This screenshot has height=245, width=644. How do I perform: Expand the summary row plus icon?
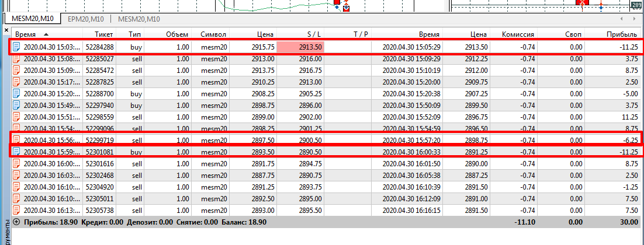pos(16,222)
